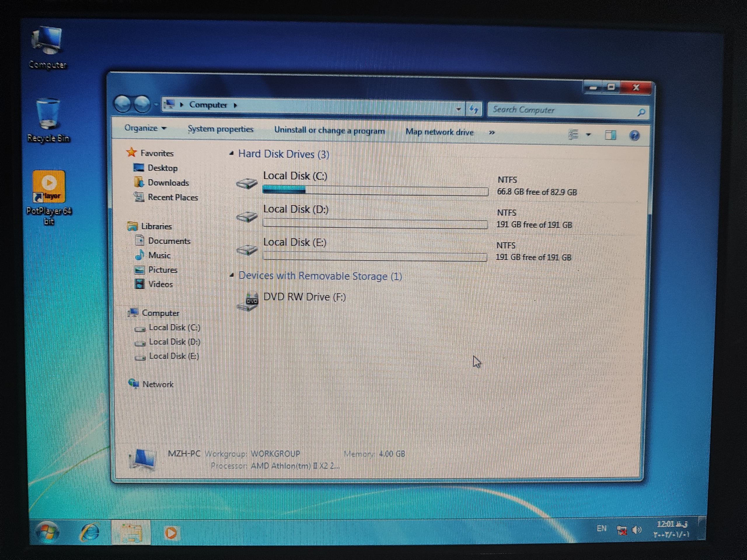Screen dimensions: 747x560
Task: Click the Hard Disk Drives (3) header
Action: [284, 154]
